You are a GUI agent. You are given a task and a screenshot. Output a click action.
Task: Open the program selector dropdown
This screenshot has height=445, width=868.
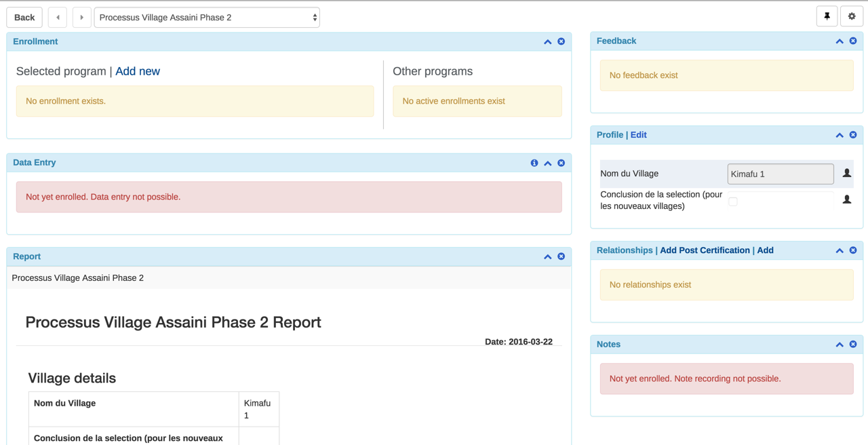[207, 18]
